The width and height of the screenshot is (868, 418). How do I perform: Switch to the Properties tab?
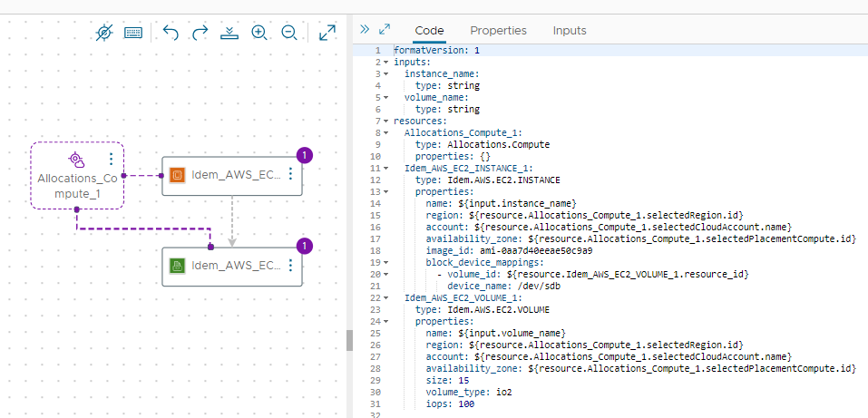(x=498, y=30)
